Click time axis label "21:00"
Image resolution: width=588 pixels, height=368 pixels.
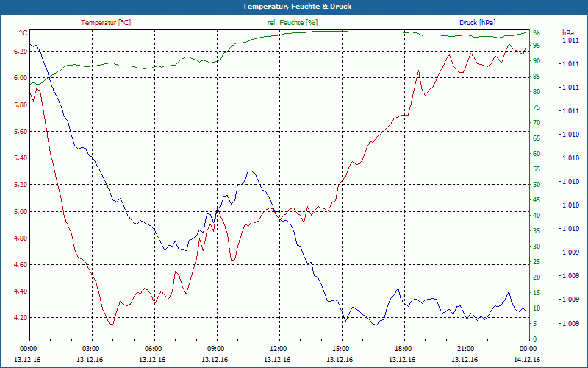465,349
